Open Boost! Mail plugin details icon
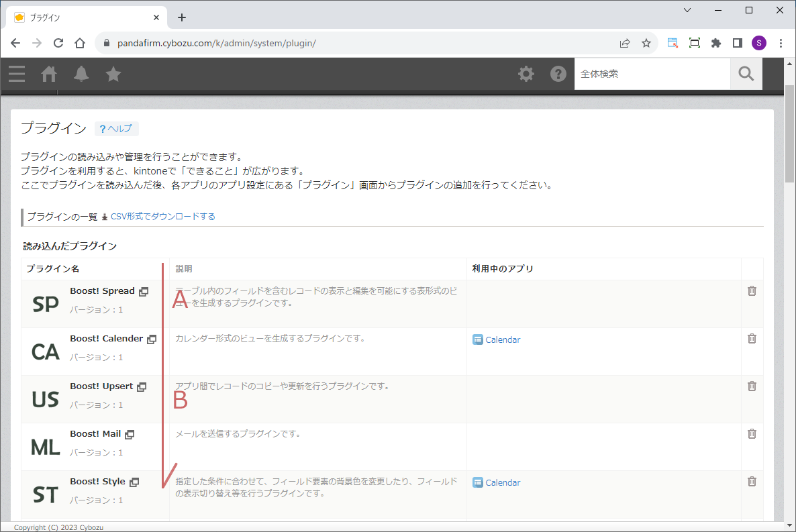796x532 pixels. [130, 435]
